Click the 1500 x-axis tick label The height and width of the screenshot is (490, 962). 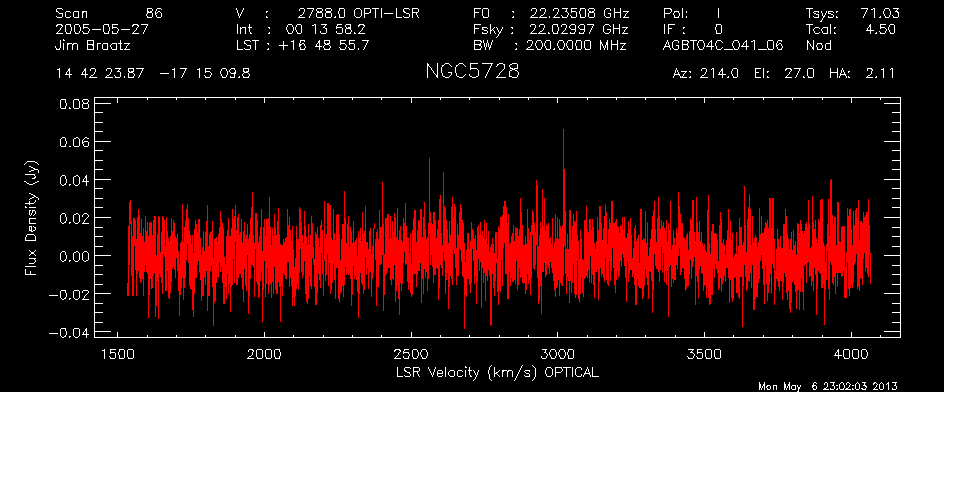click(x=117, y=354)
